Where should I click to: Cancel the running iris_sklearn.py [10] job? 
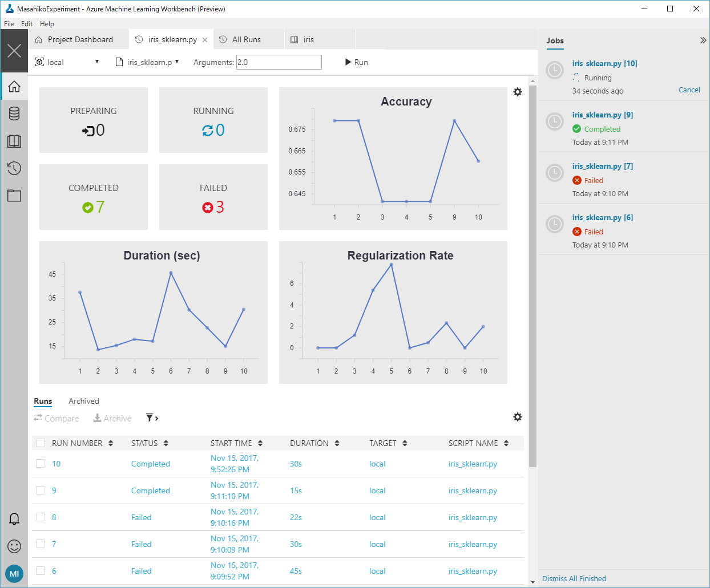click(x=689, y=90)
